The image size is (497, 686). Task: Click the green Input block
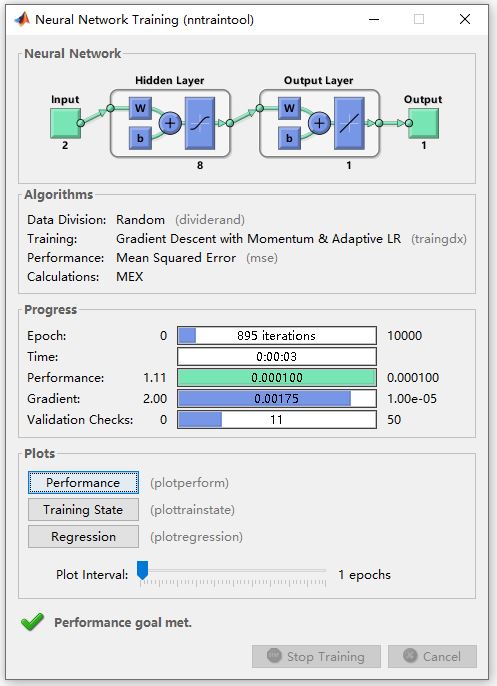coord(65,124)
